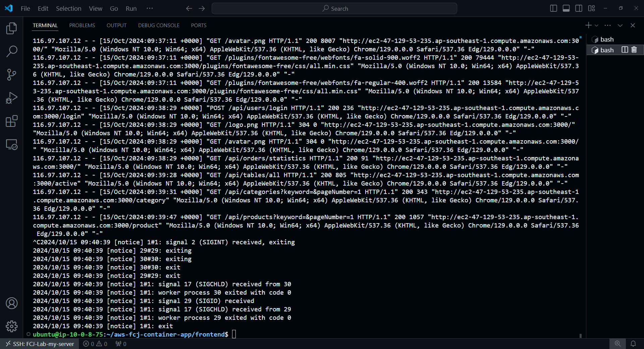Toggle the secondary side bar layout
The image size is (644, 349).
coord(579,8)
